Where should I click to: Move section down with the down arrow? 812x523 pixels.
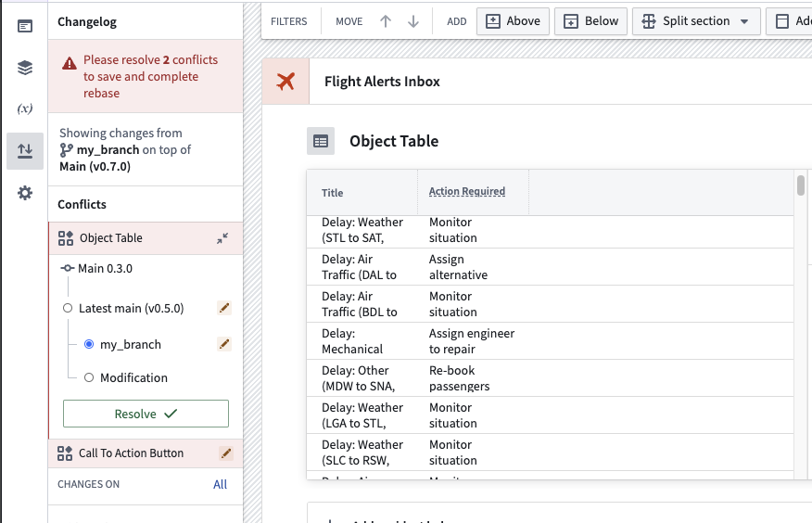click(413, 21)
